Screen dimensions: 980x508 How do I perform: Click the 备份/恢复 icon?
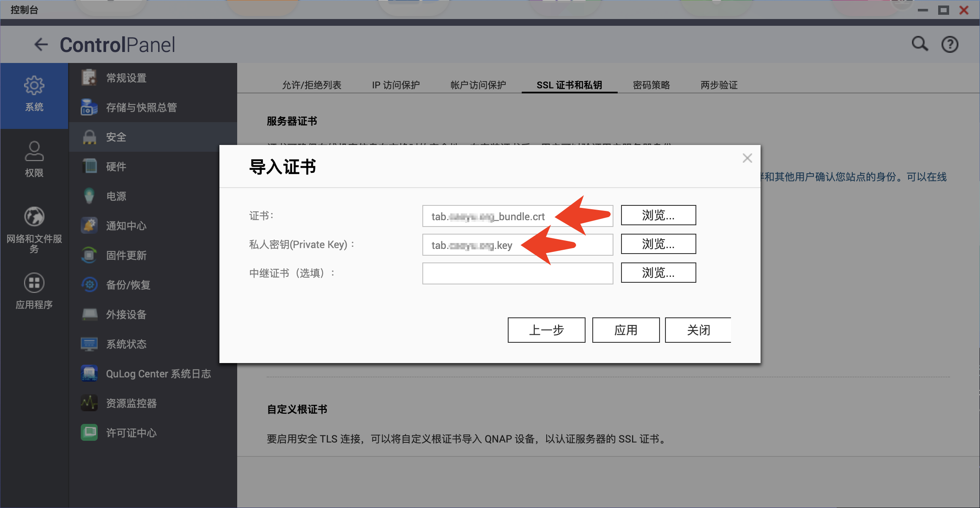(x=89, y=285)
